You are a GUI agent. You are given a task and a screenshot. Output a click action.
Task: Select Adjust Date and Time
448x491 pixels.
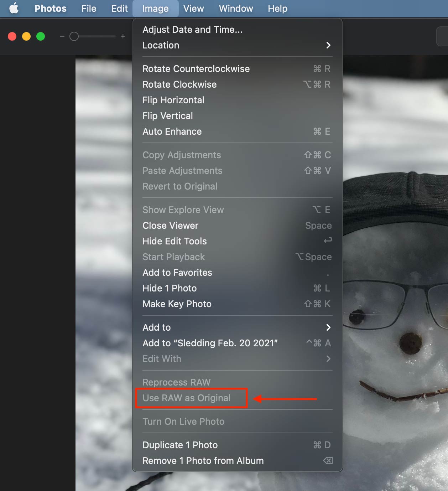click(x=192, y=30)
